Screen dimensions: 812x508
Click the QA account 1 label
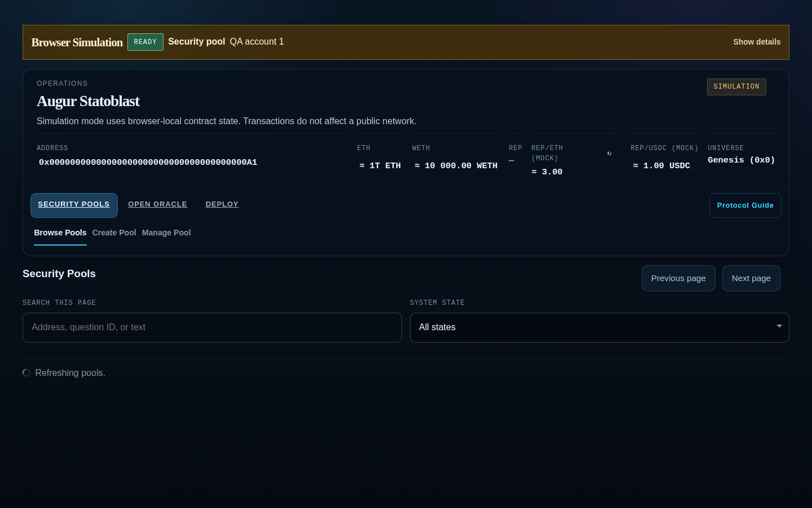pos(257,42)
